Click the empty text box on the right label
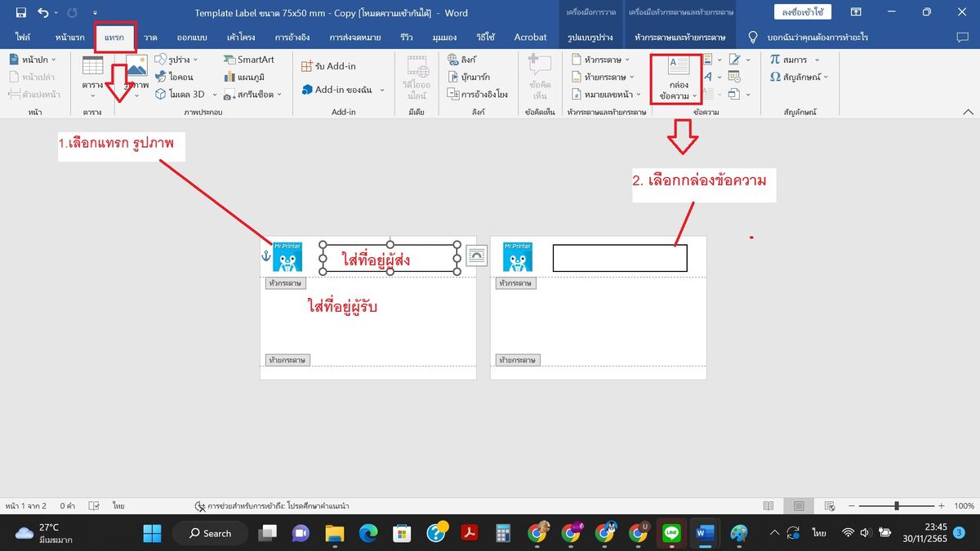 [620, 257]
